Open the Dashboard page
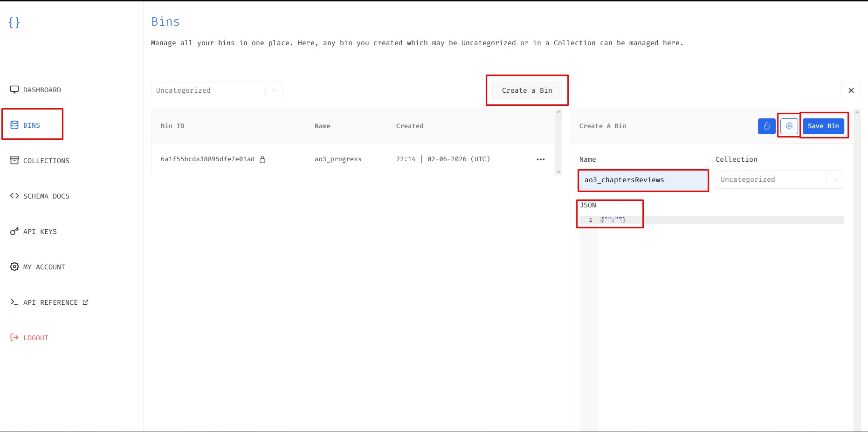This screenshot has height=432, width=868. click(x=35, y=90)
